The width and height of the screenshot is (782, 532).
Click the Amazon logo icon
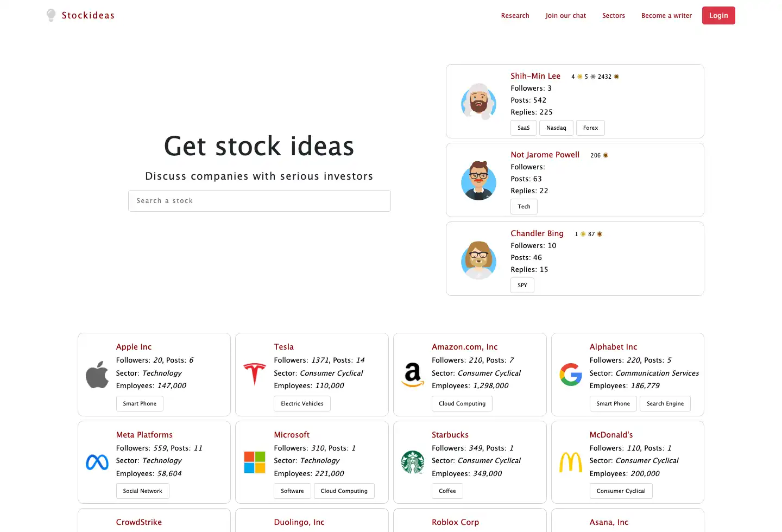[x=413, y=375]
